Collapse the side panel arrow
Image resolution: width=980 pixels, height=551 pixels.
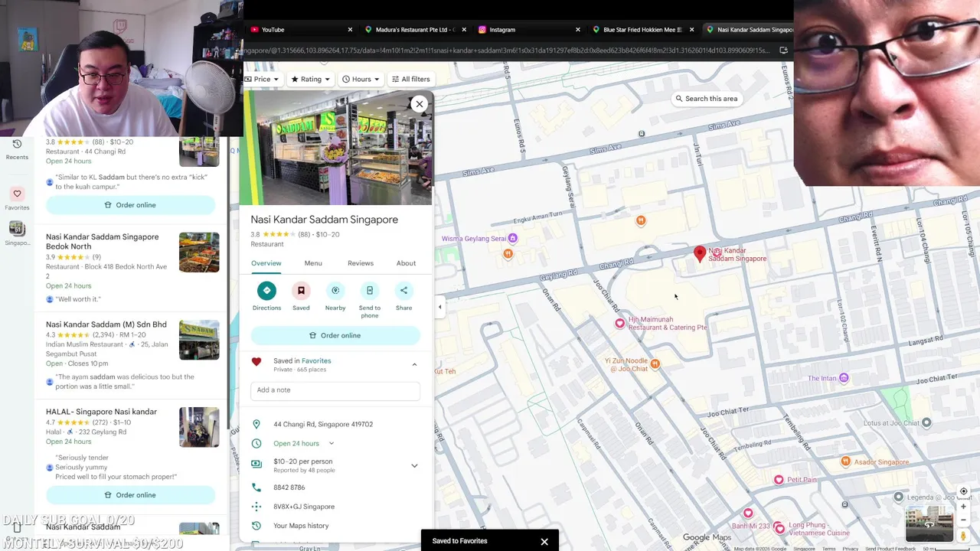coord(439,307)
